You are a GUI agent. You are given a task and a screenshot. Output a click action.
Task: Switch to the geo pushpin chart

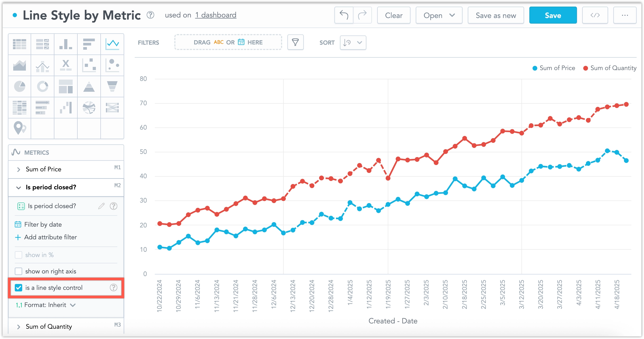coord(20,129)
